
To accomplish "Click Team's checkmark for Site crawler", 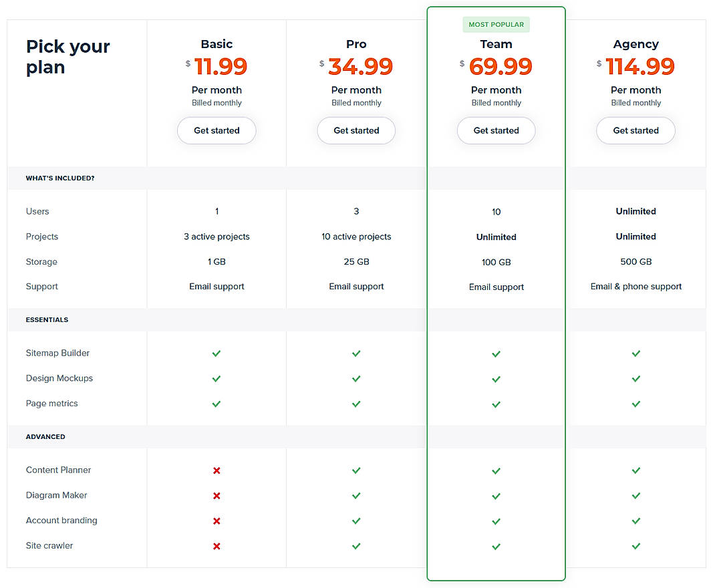I will [496, 546].
